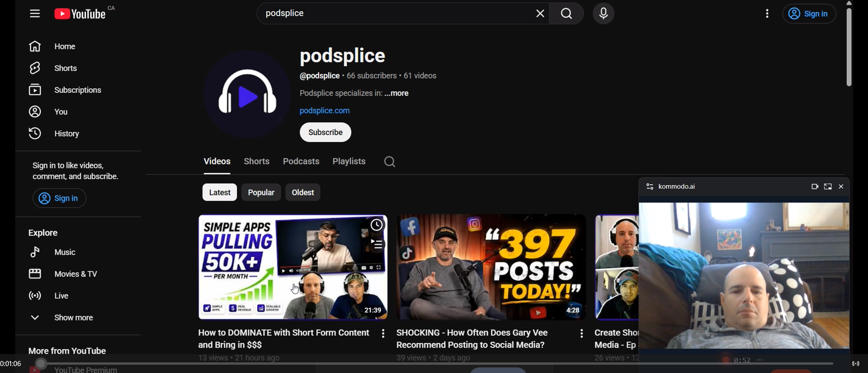Open kommodo.ai site settings icon
The width and height of the screenshot is (868, 373).
pyautogui.click(x=649, y=187)
